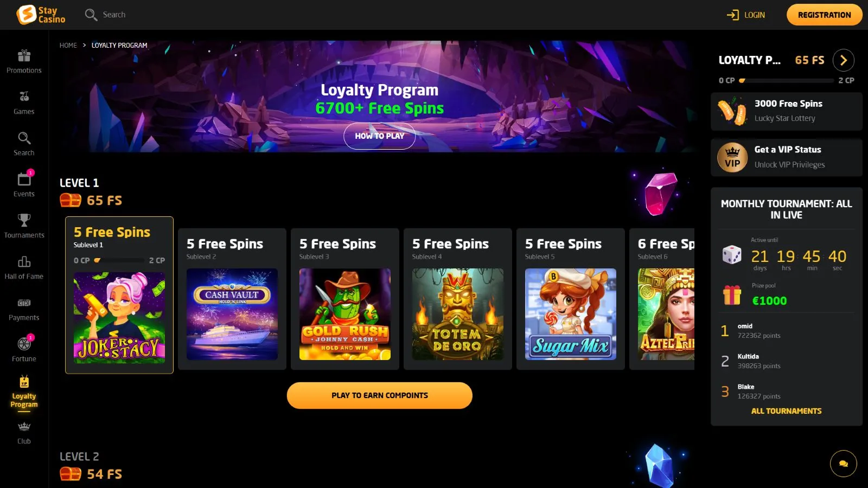
Task: Click the Stay Casino logo
Action: tap(41, 15)
